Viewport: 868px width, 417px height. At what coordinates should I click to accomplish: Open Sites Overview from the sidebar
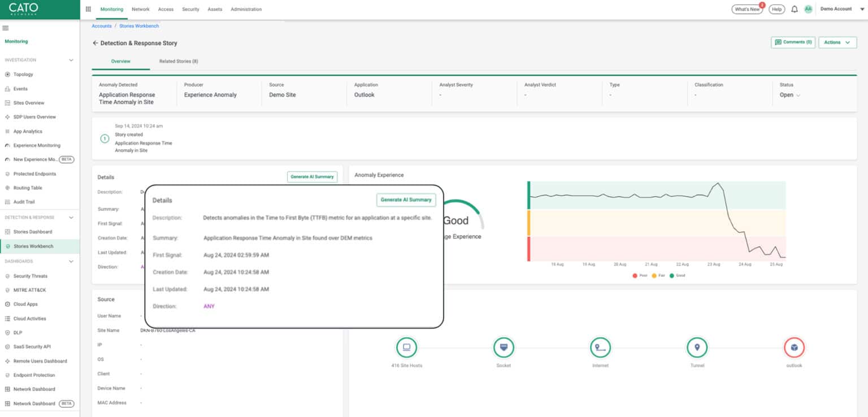pyautogui.click(x=7, y=102)
